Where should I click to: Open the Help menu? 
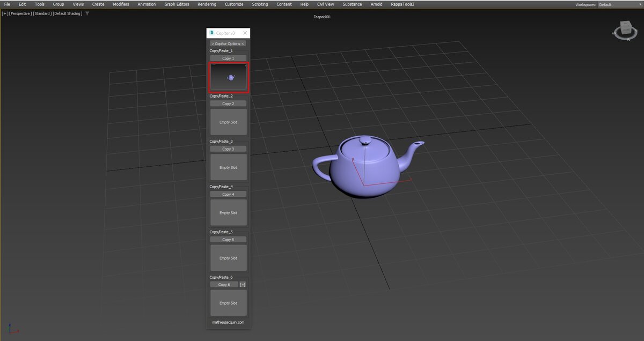pos(304,4)
